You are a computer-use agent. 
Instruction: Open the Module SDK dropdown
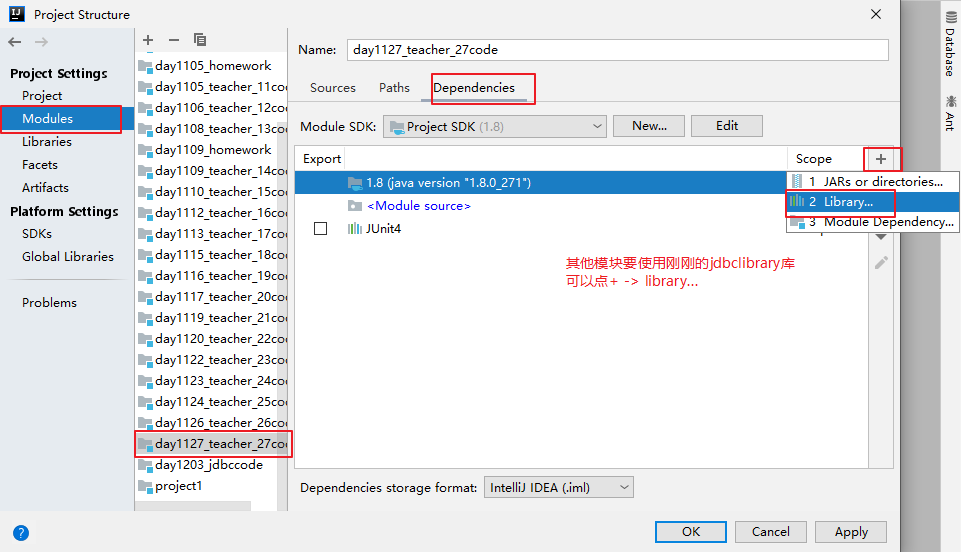pos(495,127)
